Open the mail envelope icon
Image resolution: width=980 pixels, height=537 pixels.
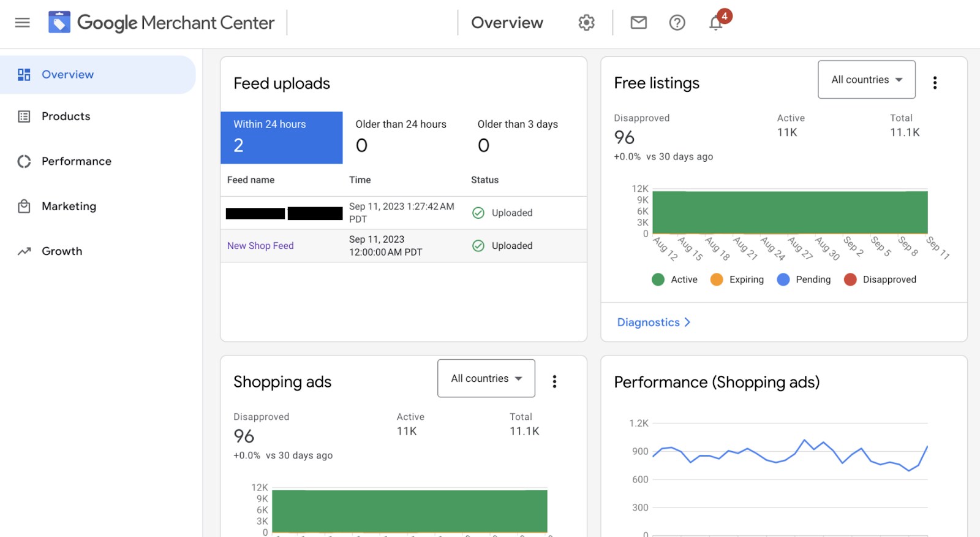point(639,23)
